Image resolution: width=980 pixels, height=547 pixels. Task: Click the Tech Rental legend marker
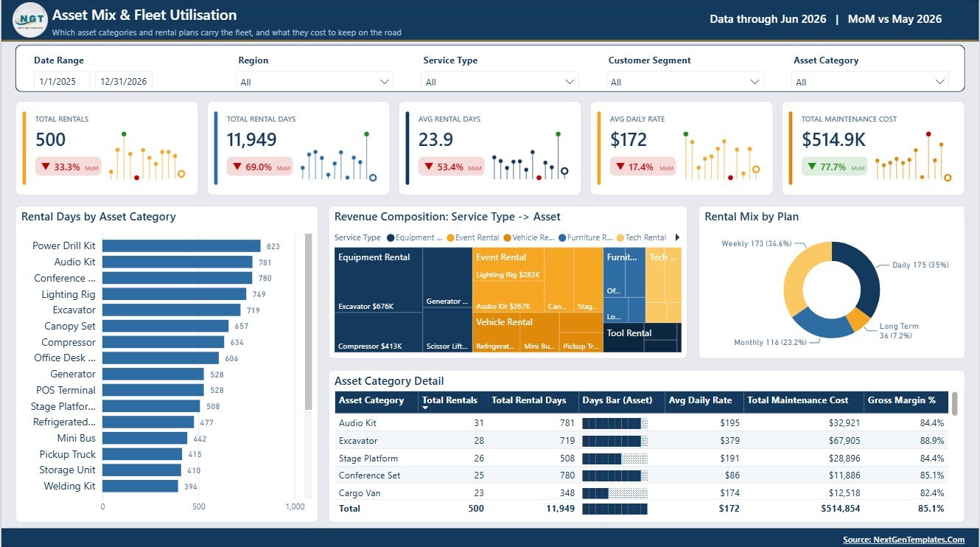(620, 237)
